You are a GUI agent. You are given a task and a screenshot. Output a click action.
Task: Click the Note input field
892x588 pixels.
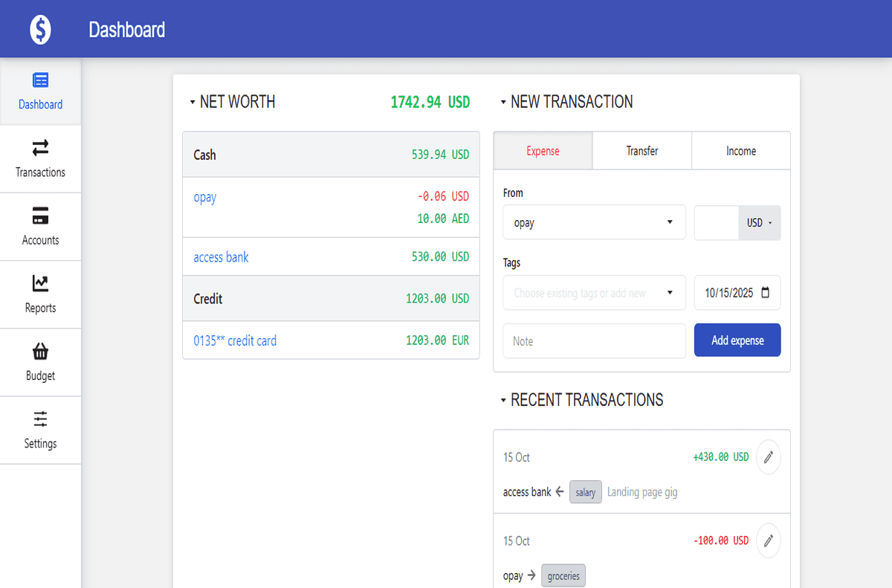tap(594, 341)
